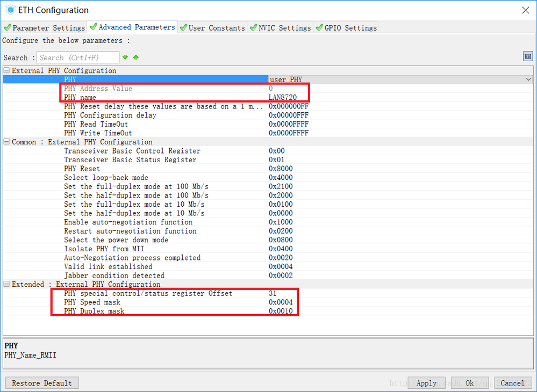Select Jabber condition detected row

(268, 275)
